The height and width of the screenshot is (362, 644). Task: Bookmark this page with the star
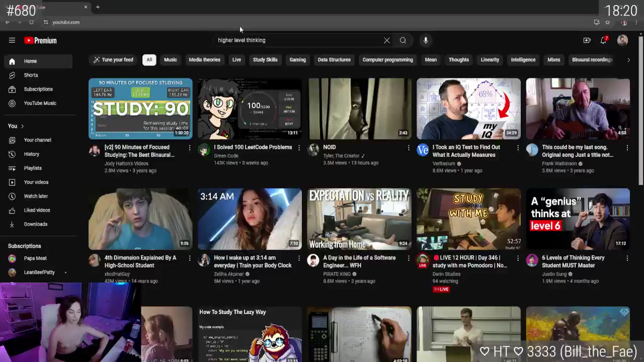(x=607, y=22)
